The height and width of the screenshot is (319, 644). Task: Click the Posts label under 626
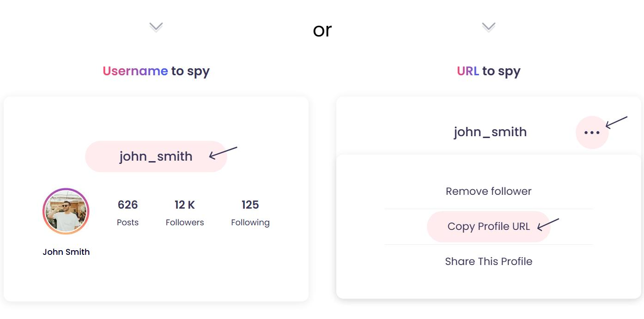(x=128, y=222)
